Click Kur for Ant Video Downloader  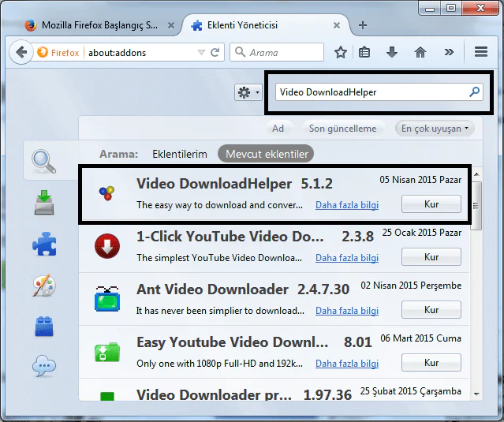(431, 310)
